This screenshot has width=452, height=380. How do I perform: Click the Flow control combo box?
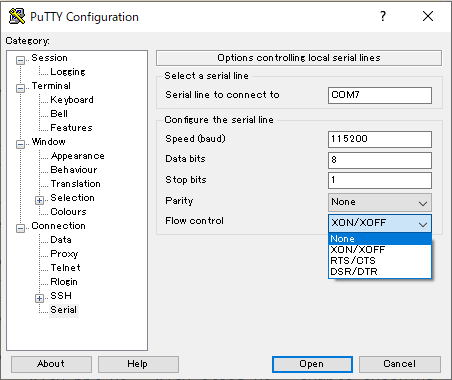click(380, 223)
